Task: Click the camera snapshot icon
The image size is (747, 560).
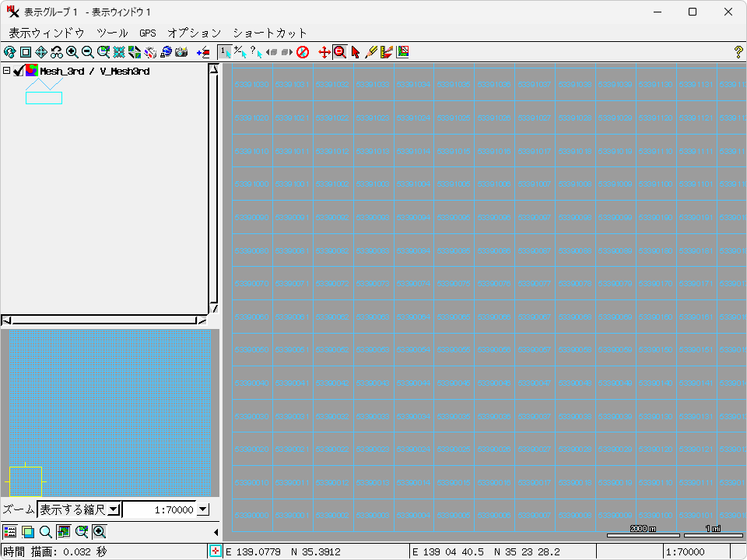Action: point(181,52)
